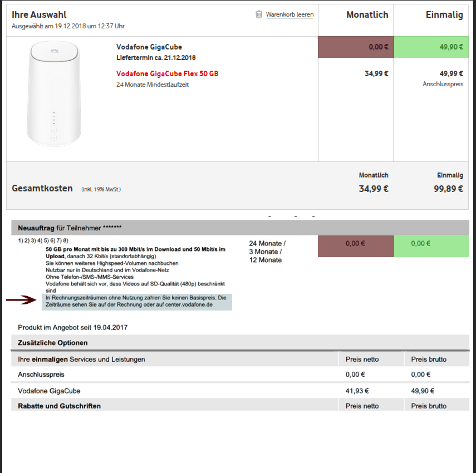Image resolution: width=476 pixels, height=473 pixels.
Task: Click Preis brutto header in the einmaligen Services row
Action: pos(429,359)
